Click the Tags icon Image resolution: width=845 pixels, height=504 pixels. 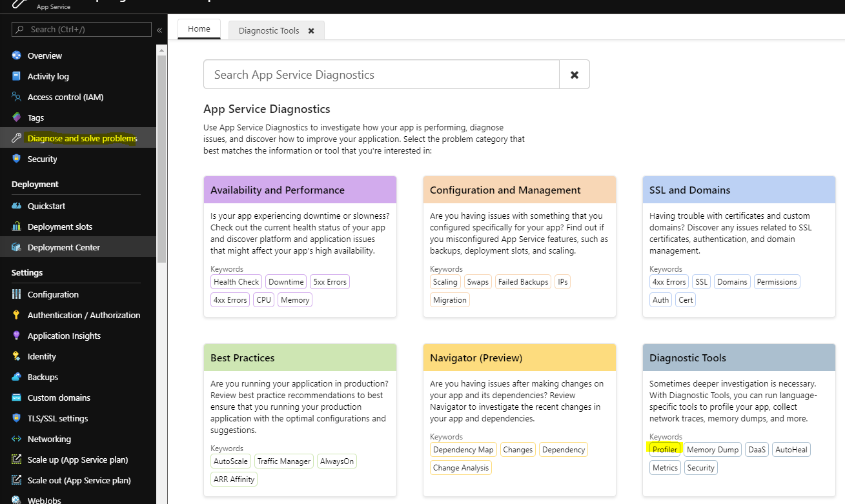(17, 117)
